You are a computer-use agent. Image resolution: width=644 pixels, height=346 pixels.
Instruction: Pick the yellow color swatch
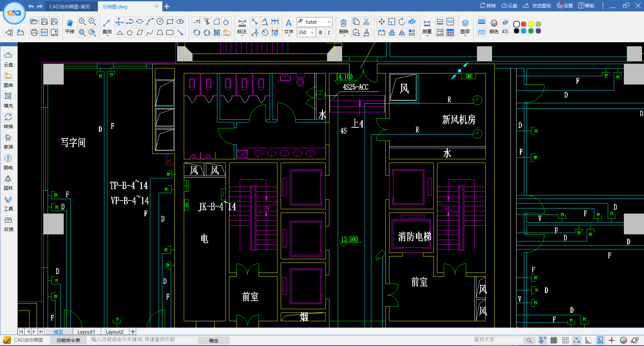531,24
